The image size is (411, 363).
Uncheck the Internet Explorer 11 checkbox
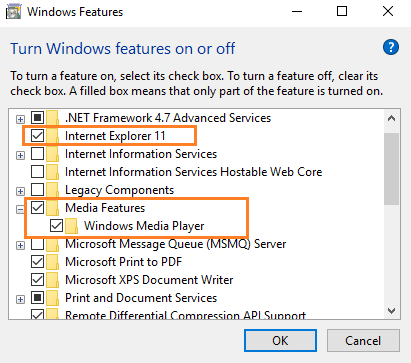(37, 136)
